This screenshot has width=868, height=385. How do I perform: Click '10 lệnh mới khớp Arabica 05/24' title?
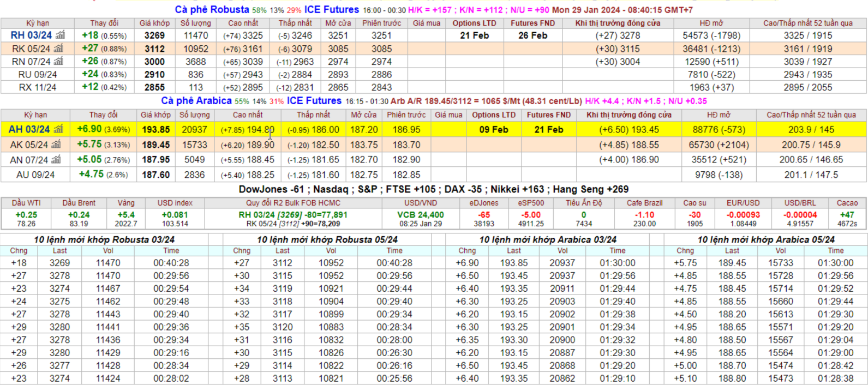tap(765, 239)
